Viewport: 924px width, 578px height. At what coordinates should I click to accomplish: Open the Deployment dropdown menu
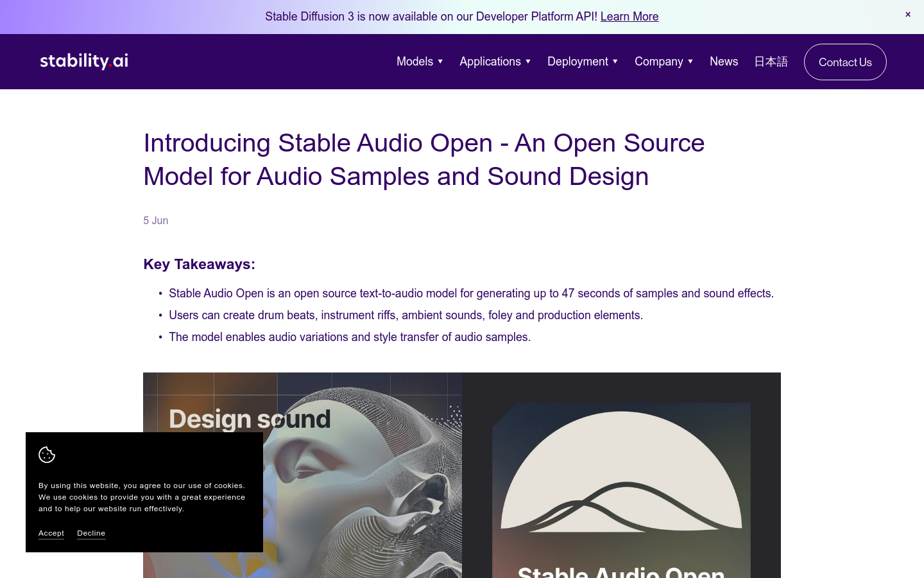pos(583,62)
